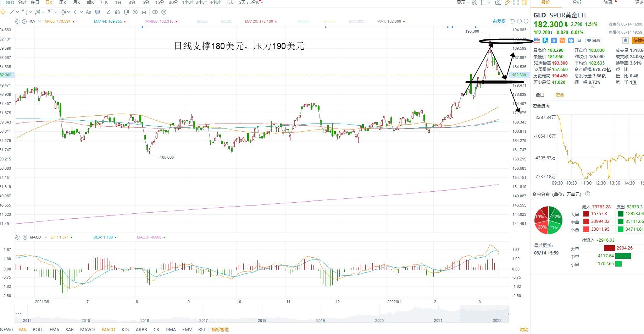Reset chart zoom with undo arrow
The image size is (644, 334).
click(512, 21)
